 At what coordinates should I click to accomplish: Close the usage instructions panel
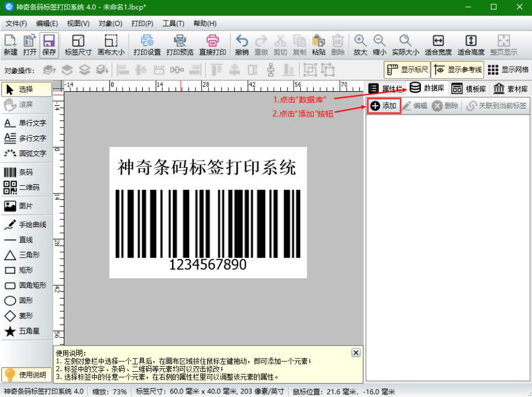click(355, 353)
